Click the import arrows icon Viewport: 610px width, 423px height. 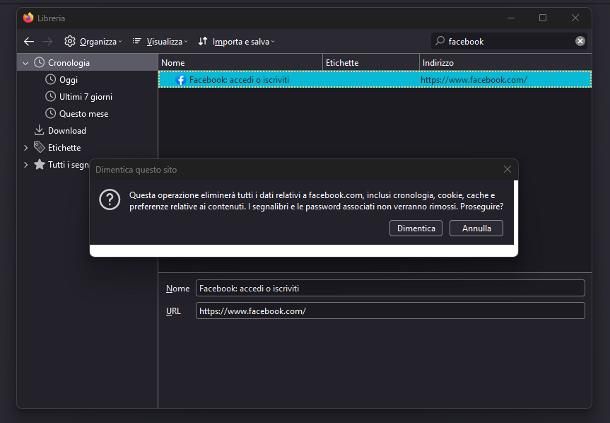(203, 41)
